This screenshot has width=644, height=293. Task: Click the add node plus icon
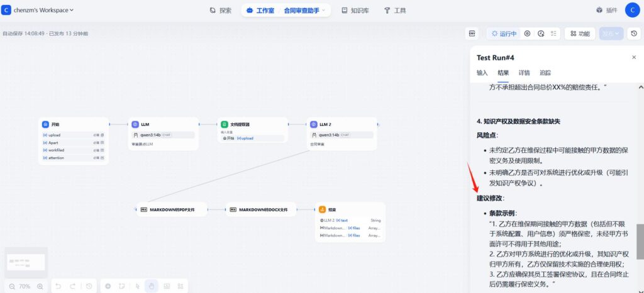click(108, 286)
